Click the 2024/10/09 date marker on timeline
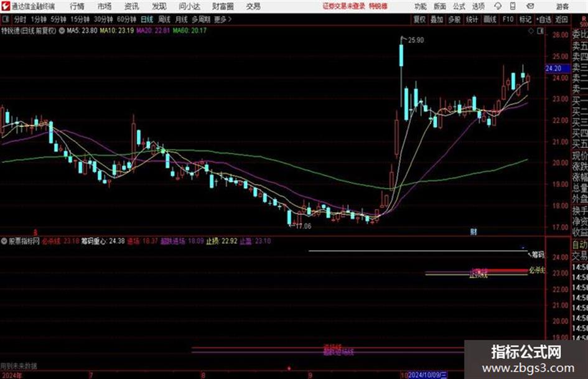The height and width of the screenshot is (379, 588). (x=427, y=375)
